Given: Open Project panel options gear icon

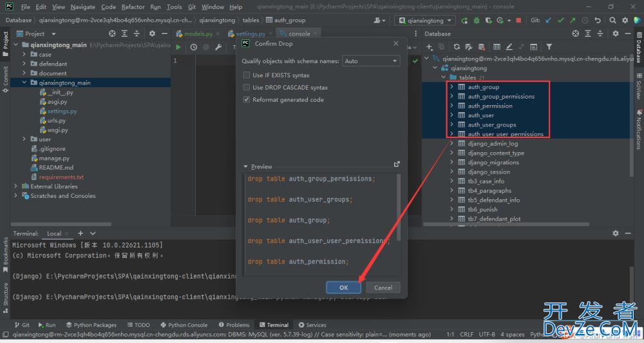Looking at the screenshot, I should [x=152, y=34].
